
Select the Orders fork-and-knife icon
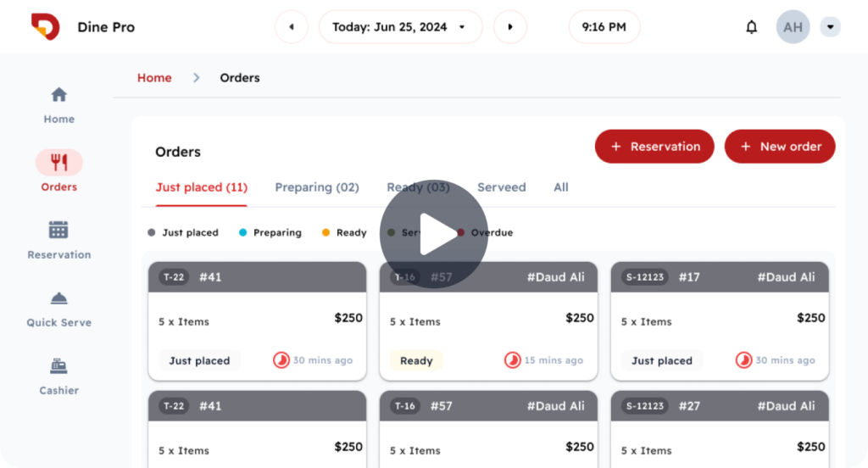[x=58, y=162]
